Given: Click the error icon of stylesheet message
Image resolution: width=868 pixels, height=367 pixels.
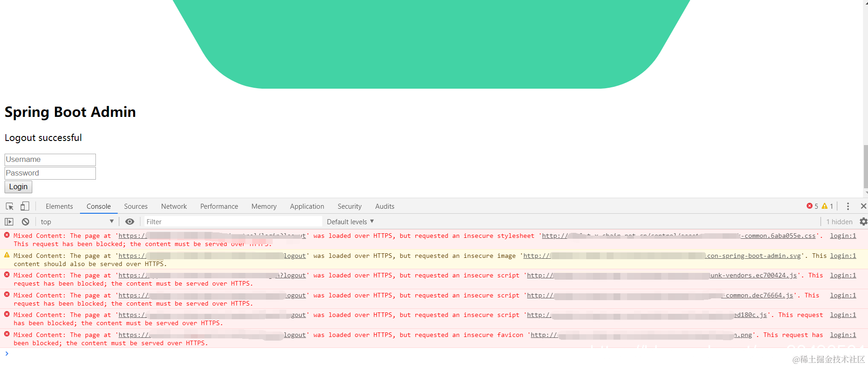Looking at the screenshot, I should [x=7, y=235].
